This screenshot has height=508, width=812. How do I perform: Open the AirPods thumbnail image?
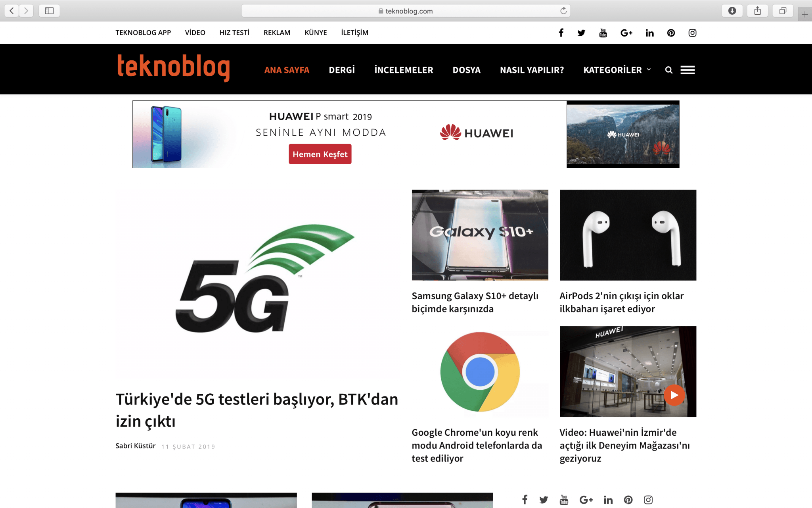click(x=628, y=235)
